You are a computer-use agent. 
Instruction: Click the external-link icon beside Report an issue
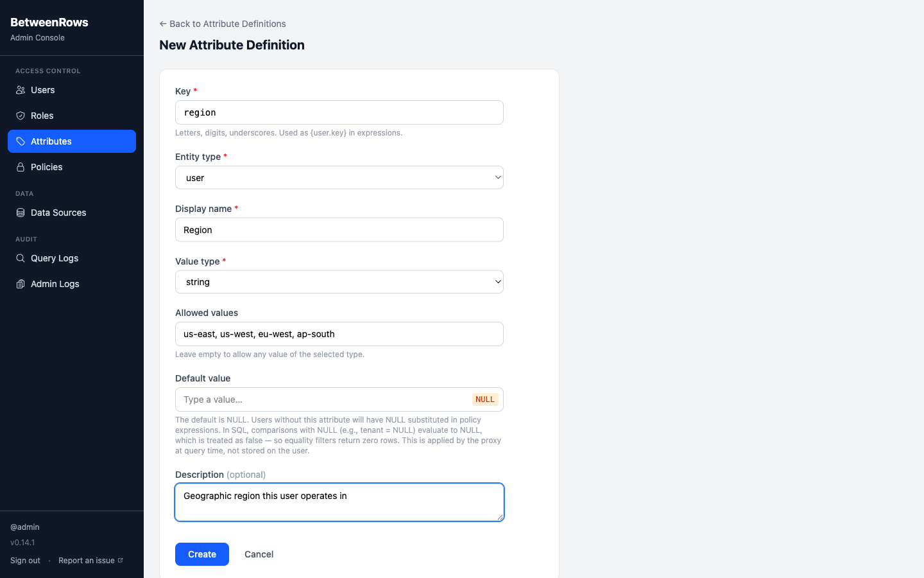coord(121,560)
